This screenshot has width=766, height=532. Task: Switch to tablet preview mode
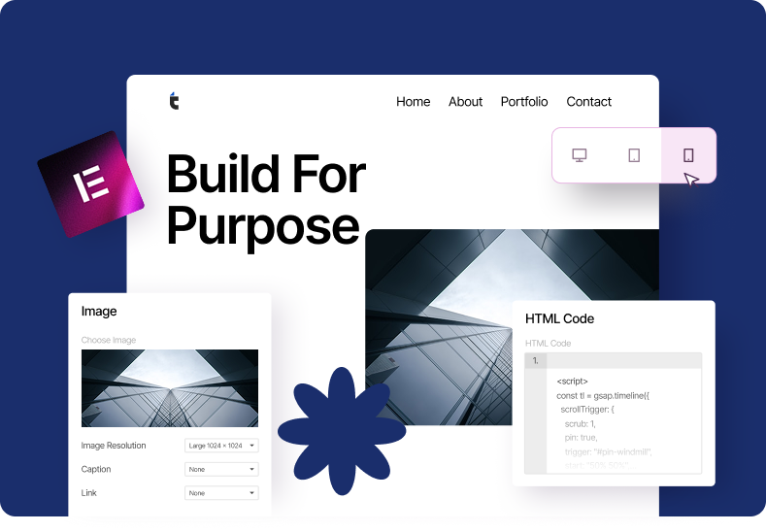(634, 155)
